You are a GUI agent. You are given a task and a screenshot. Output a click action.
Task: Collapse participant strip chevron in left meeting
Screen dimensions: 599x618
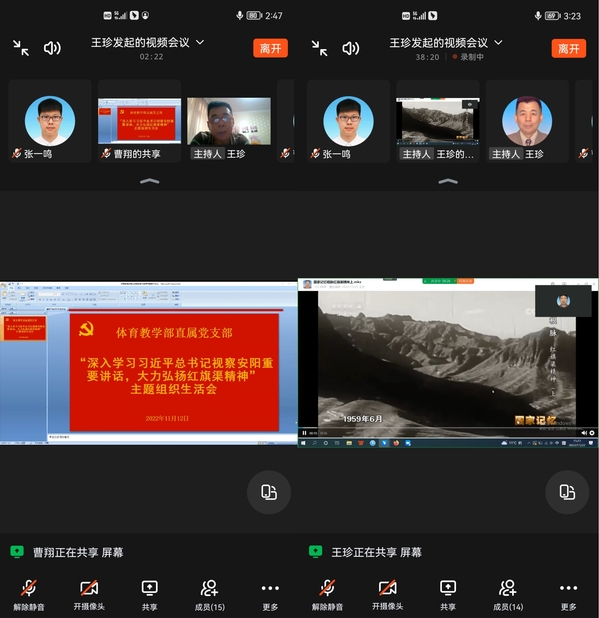pos(150,181)
